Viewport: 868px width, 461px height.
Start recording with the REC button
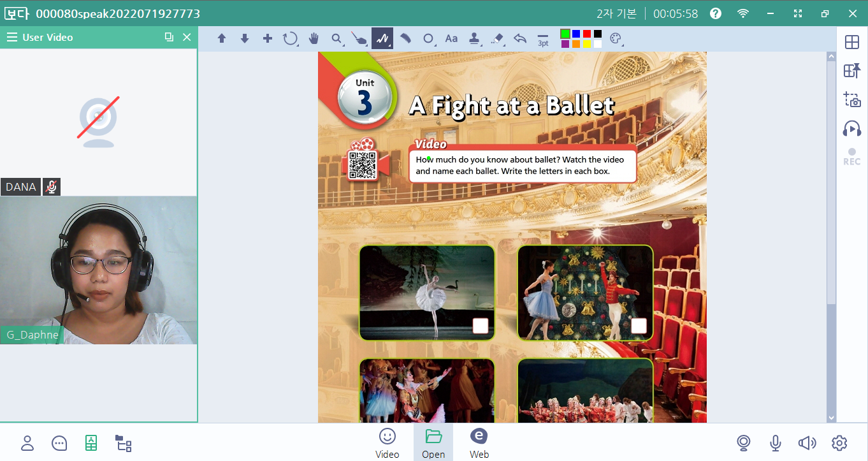coord(852,157)
